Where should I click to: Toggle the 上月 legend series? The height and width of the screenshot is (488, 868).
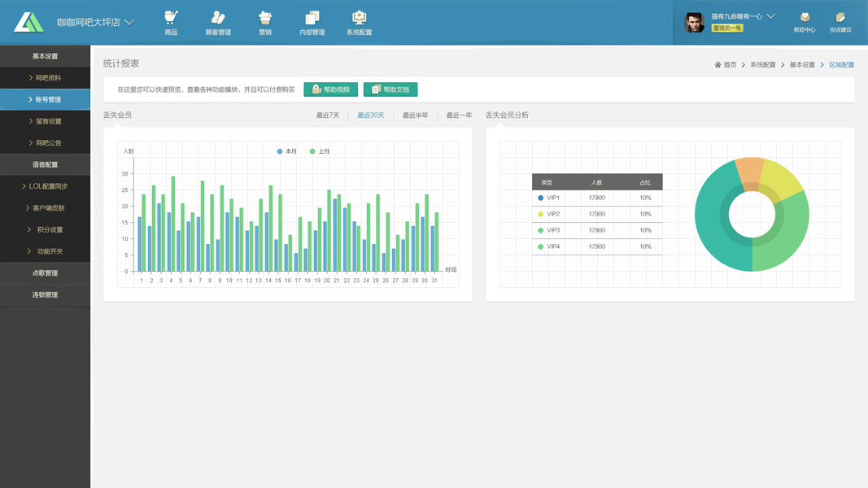[320, 151]
